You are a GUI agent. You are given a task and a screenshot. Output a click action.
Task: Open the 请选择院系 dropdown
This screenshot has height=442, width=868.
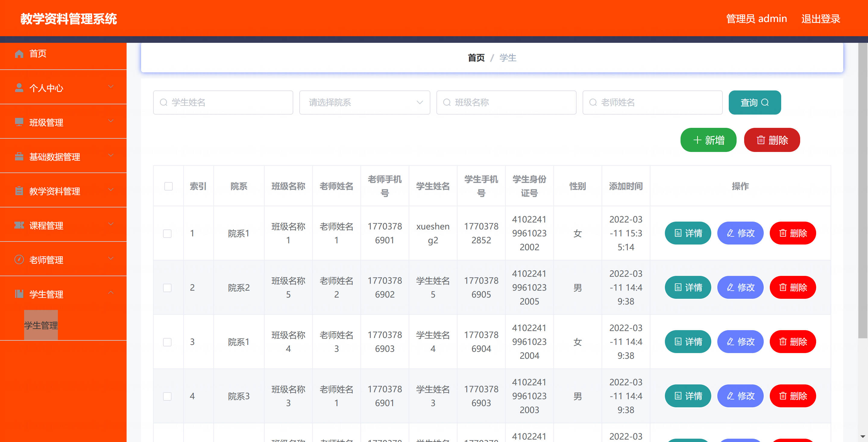[365, 103]
